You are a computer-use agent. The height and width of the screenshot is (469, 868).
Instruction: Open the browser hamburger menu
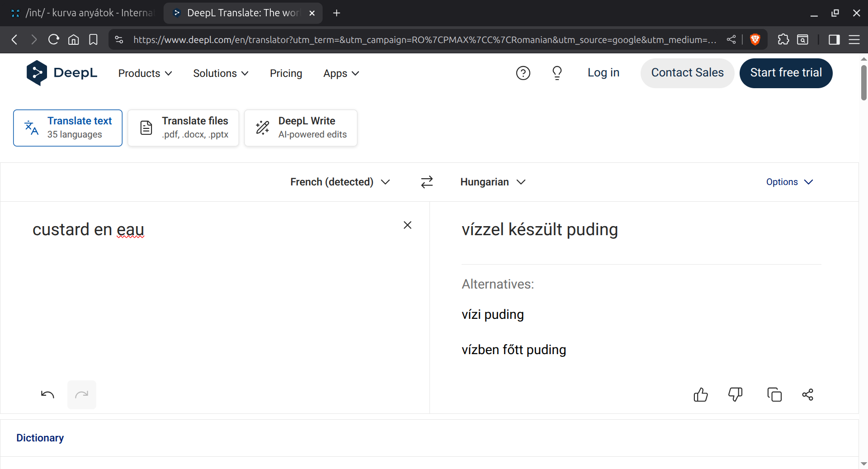[x=854, y=40]
